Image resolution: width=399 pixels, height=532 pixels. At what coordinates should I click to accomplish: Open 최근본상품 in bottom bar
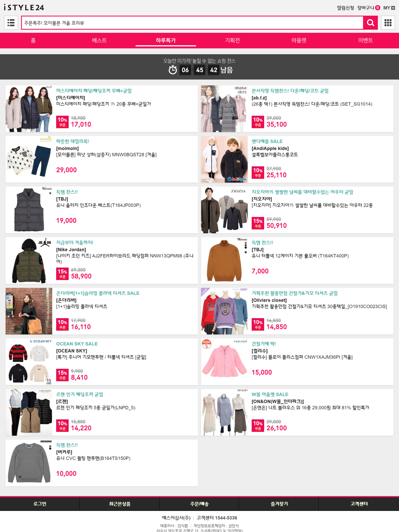120,504
